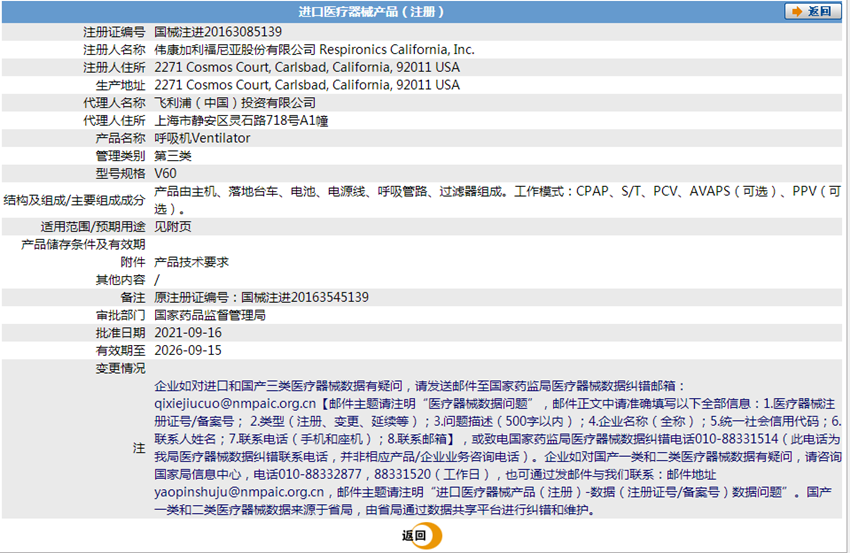Click registrant name Respironics California, Inc.
Image resolution: width=850 pixels, height=553 pixels.
(397, 50)
